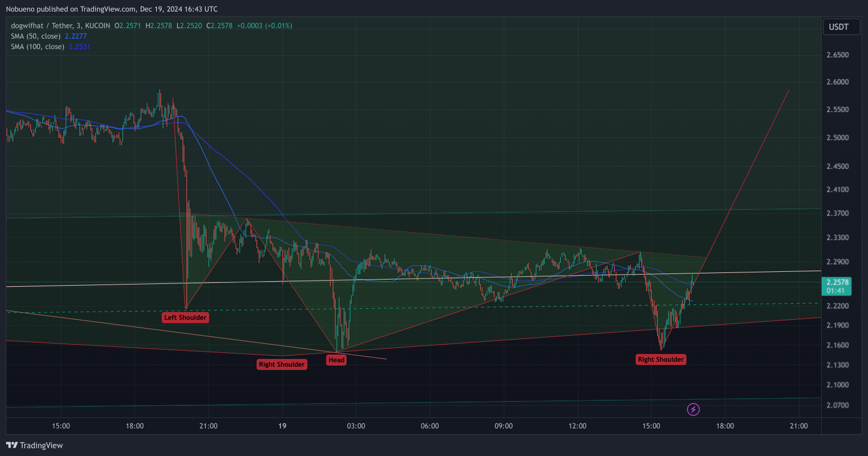This screenshot has width=868, height=456.
Task: Click the 2.5000 price axis label
Action: click(837, 138)
